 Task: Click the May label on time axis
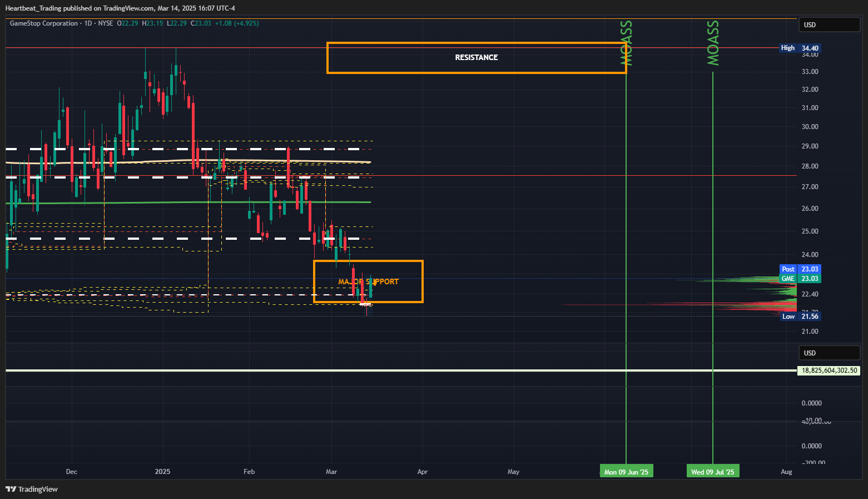coord(513,472)
